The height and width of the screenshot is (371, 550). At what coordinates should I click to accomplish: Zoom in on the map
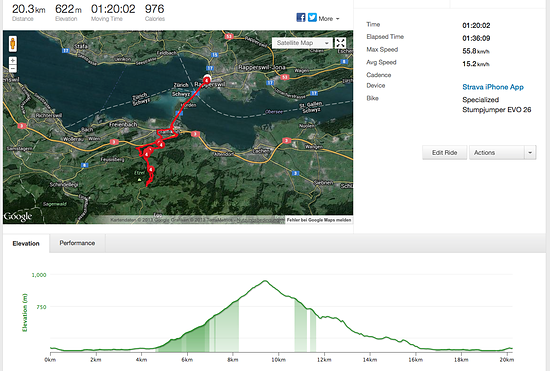[13, 61]
